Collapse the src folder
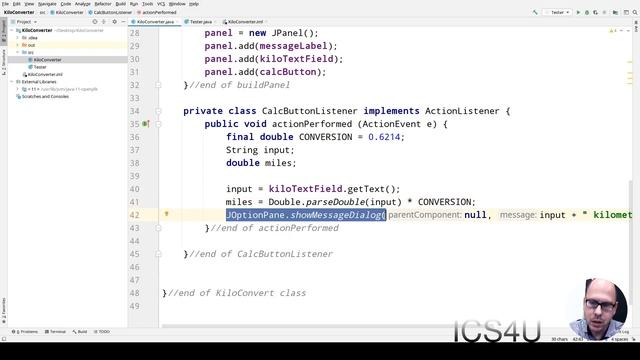The height and width of the screenshot is (360, 640). [x=18, y=52]
